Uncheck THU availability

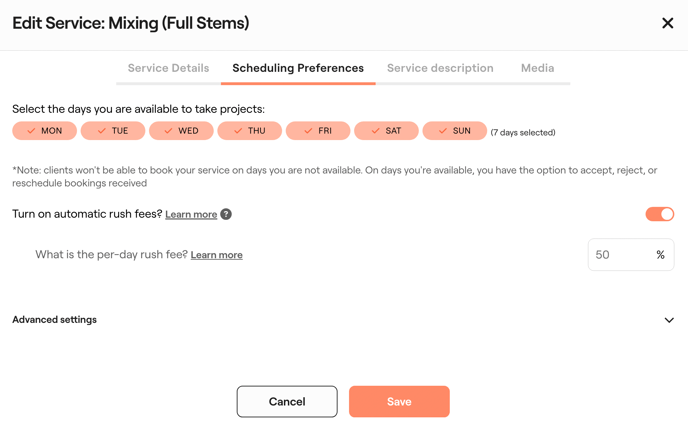250,131
